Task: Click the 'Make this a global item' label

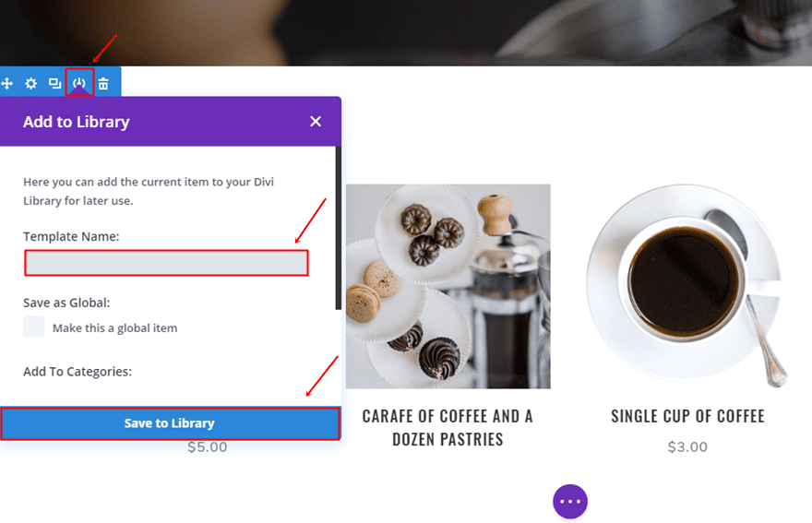Action: pos(115,328)
